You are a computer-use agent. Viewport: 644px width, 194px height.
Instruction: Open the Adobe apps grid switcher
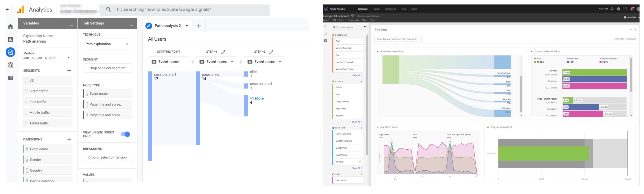[x=625, y=9]
